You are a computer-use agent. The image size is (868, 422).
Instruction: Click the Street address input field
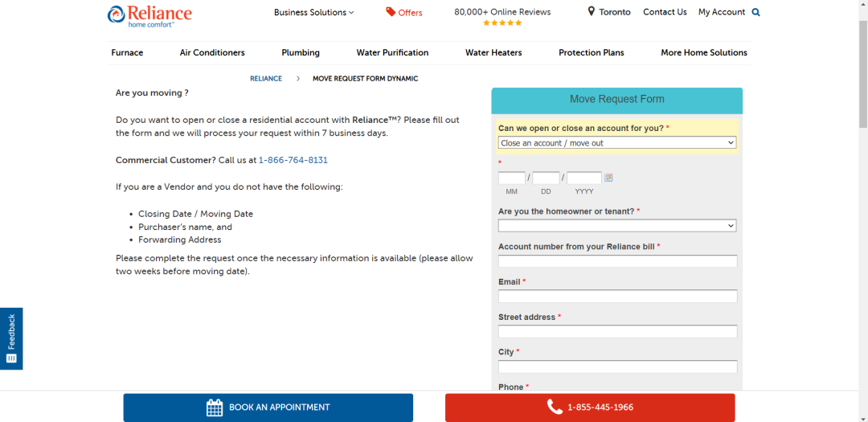[x=618, y=331]
